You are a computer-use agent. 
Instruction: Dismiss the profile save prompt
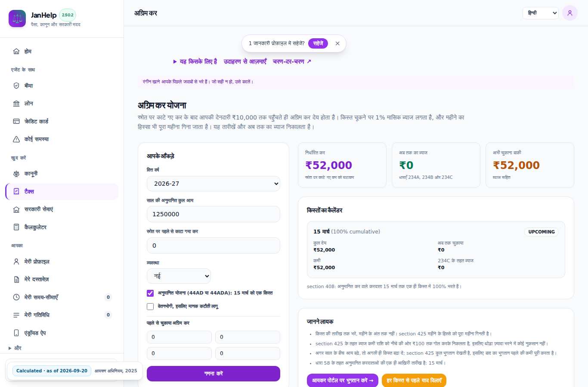pyautogui.click(x=337, y=43)
